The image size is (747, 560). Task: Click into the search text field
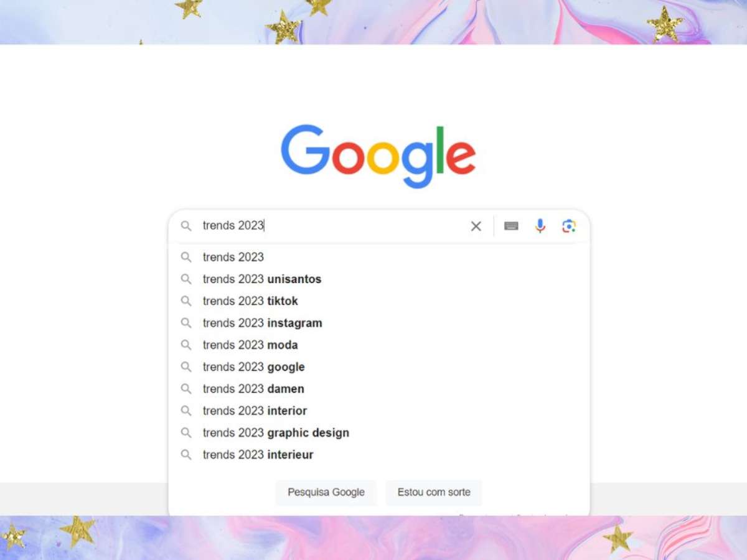[333, 226]
